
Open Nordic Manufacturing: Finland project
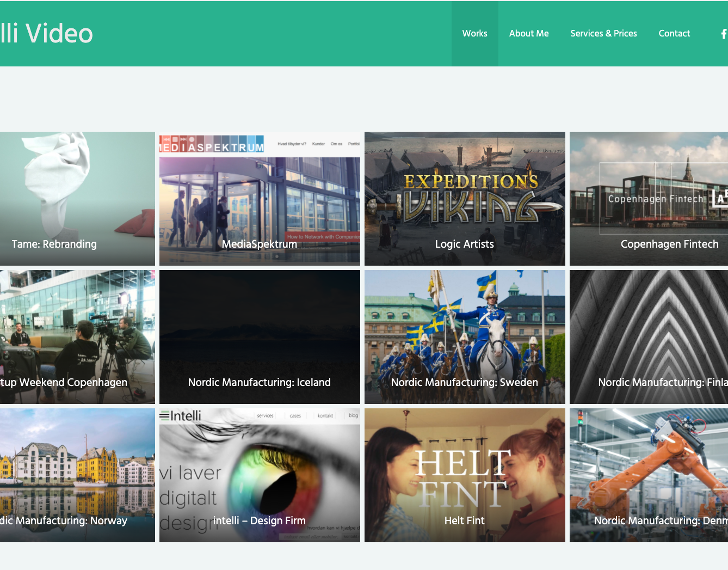(649, 337)
